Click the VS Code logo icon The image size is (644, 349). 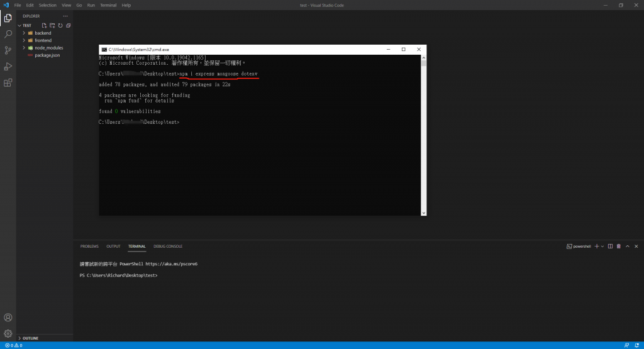pyautogui.click(x=6, y=5)
